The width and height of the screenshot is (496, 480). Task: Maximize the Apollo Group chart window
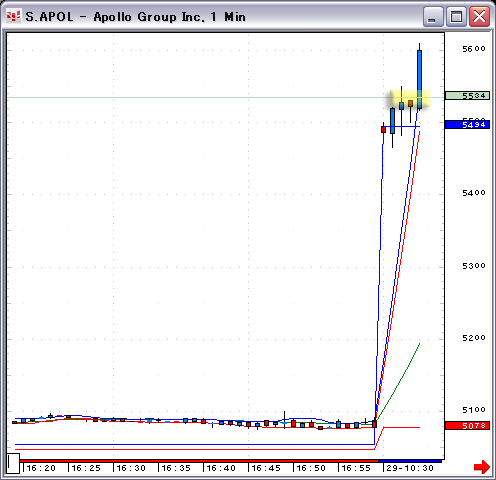pos(456,16)
